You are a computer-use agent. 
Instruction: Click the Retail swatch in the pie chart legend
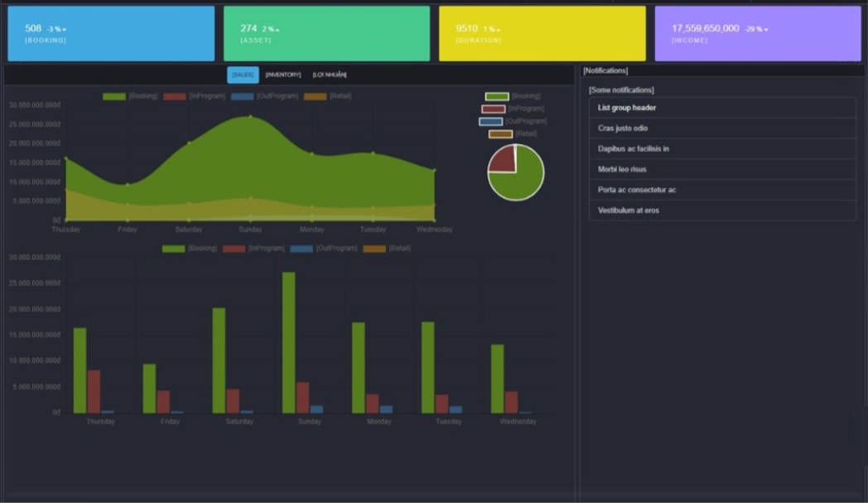pyautogui.click(x=500, y=133)
